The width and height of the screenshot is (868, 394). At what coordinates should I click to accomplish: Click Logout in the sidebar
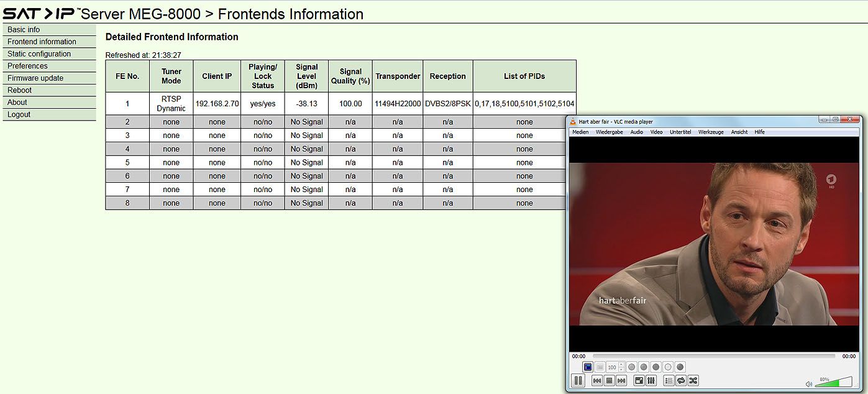[x=50, y=114]
